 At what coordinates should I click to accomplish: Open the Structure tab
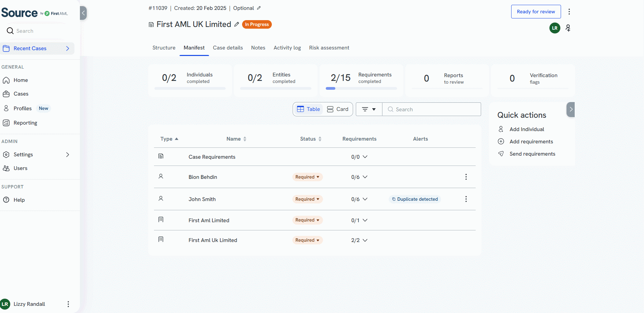[x=164, y=48]
